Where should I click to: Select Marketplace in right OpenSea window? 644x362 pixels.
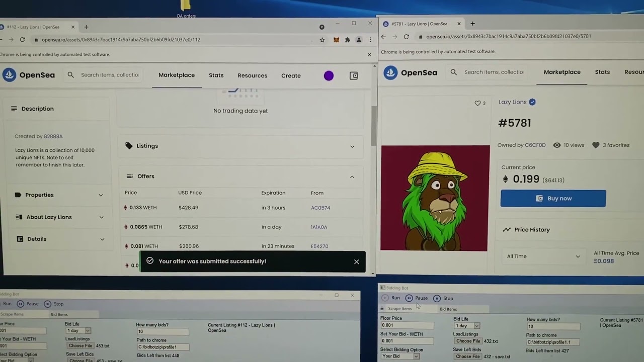[x=562, y=72]
